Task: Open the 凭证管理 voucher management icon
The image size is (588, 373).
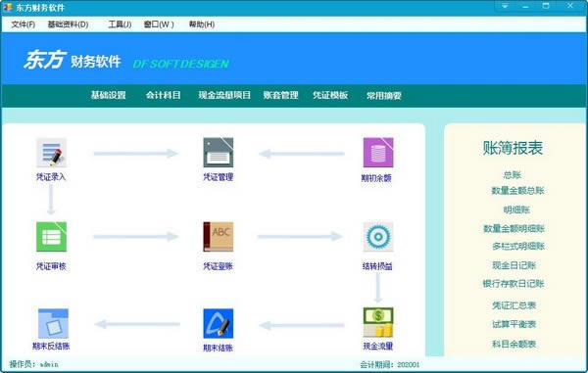Action: pos(219,153)
